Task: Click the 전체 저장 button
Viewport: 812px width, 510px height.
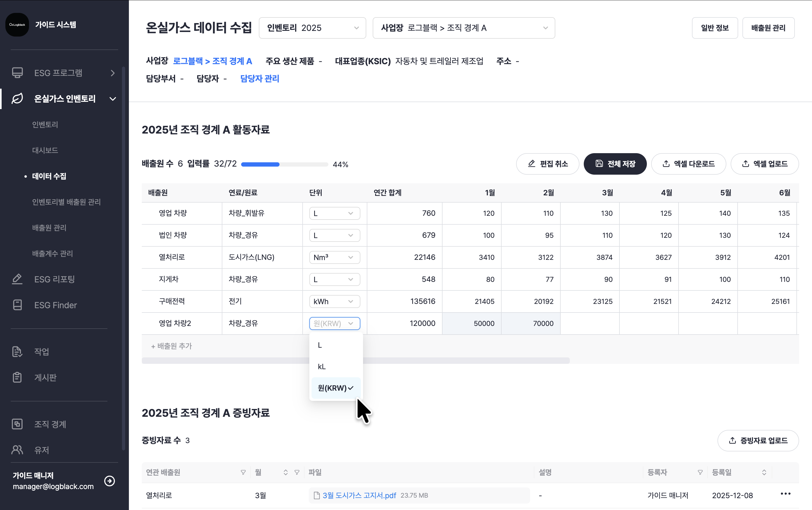Action: tap(615, 164)
